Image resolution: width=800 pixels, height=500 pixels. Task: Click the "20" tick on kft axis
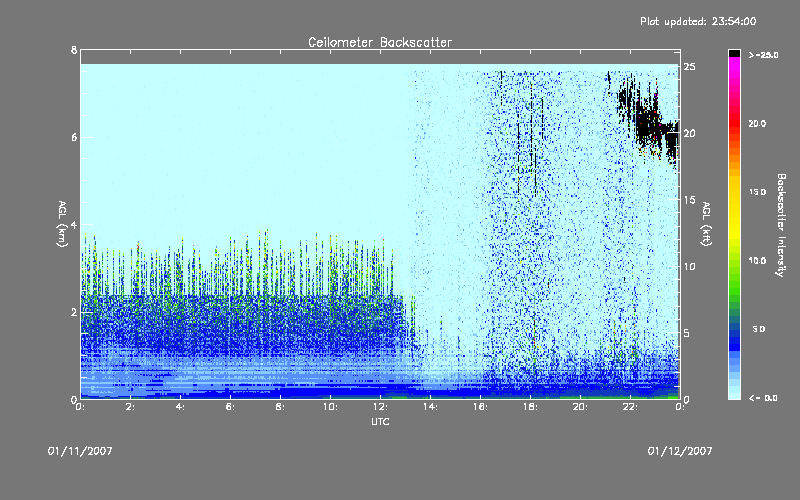pos(689,133)
